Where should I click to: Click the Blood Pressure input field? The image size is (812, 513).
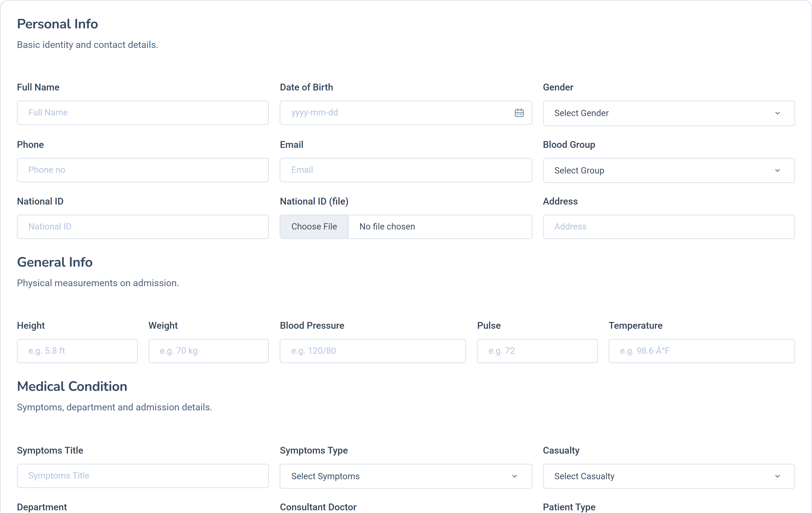click(373, 351)
